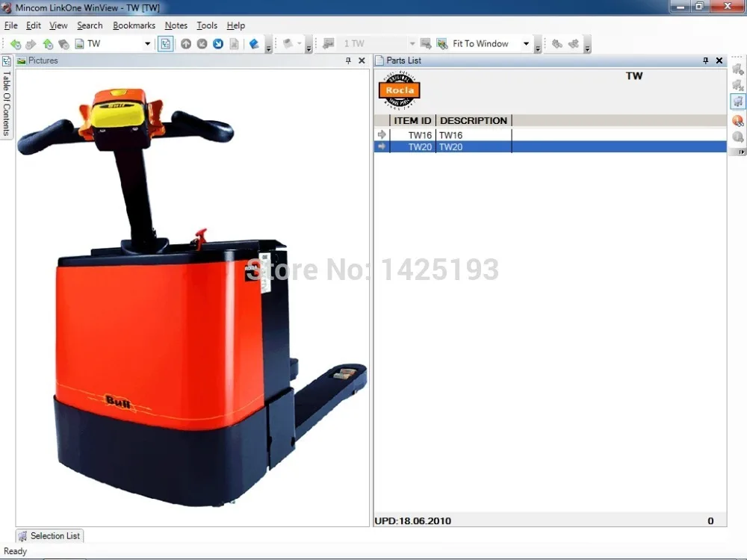Open the View menu

58,25
